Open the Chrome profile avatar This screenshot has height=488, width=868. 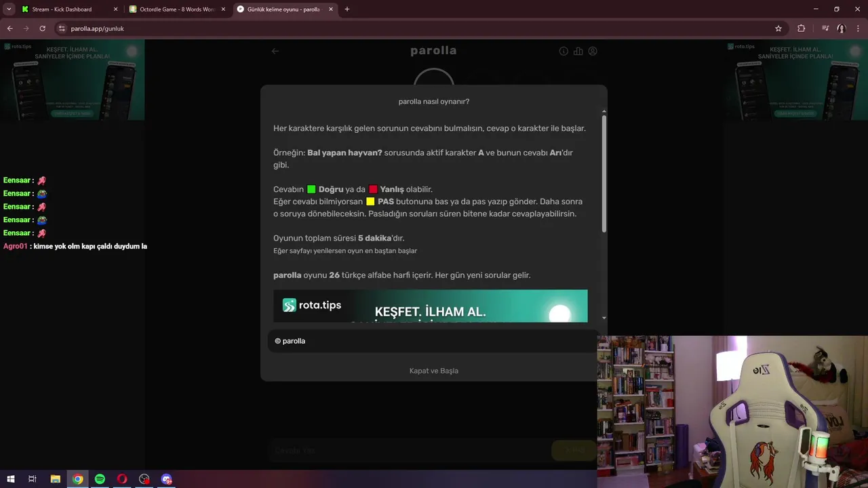point(841,28)
